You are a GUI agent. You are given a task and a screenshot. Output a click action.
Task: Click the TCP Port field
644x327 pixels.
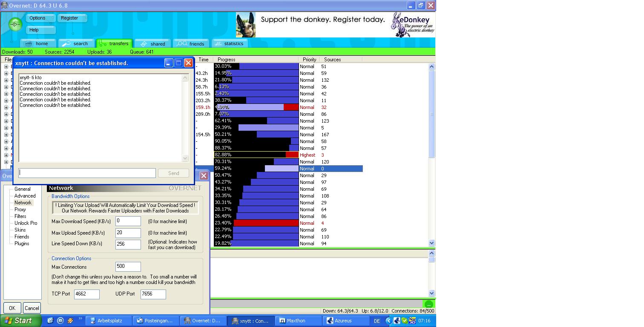point(87,294)
